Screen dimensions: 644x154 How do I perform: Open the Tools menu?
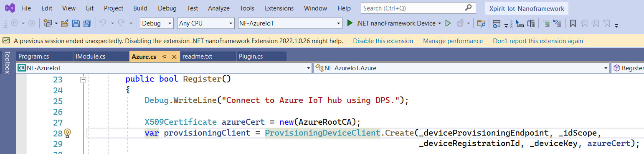(247, 8)
